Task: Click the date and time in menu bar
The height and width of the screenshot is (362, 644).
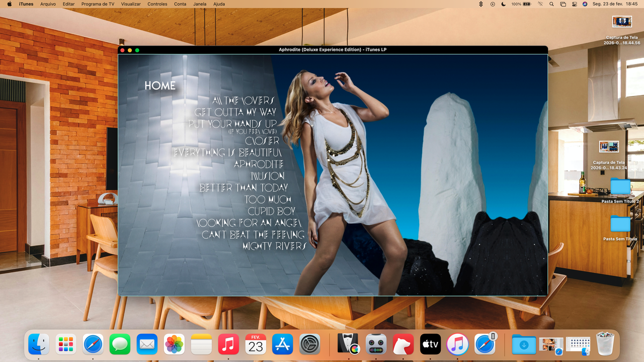Action: tap(615, 4)
